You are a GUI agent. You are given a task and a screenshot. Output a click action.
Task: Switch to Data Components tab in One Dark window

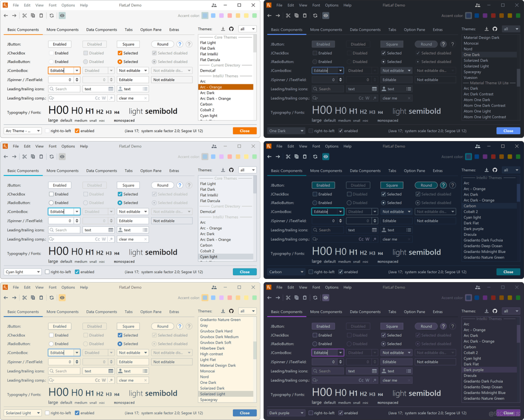[365, 30]
